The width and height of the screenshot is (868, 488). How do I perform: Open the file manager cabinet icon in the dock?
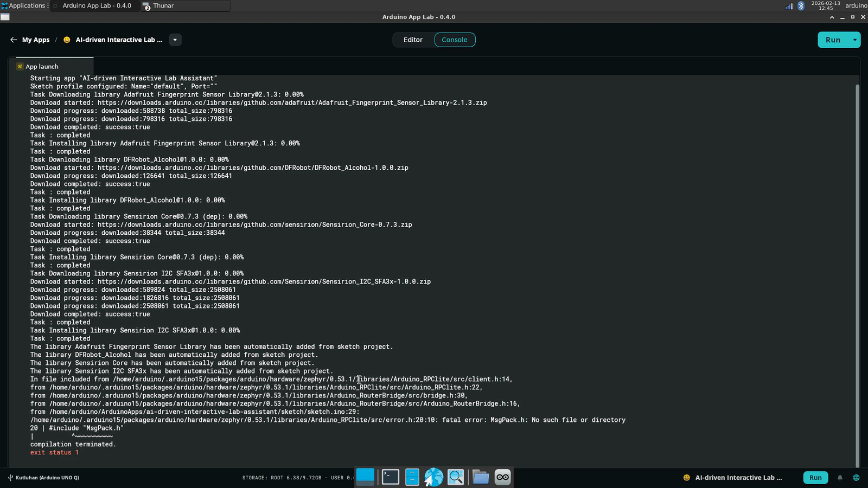tap(412, 477)
